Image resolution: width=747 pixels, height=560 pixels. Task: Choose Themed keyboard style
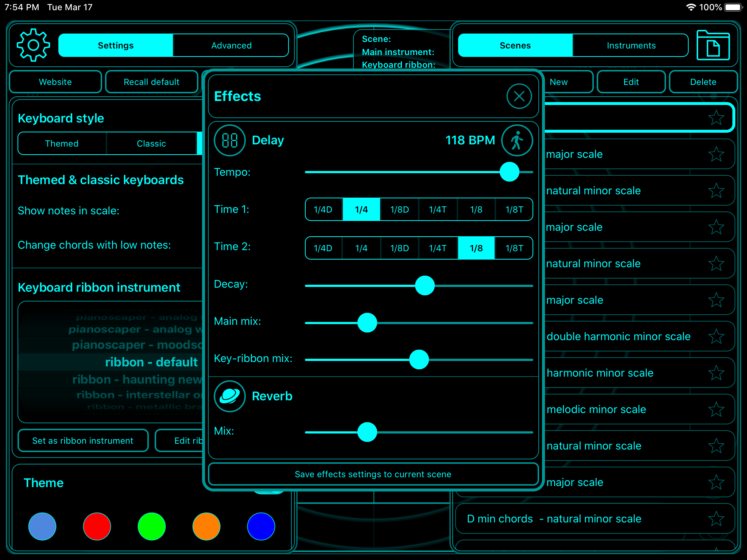click(x=62, y=144)
